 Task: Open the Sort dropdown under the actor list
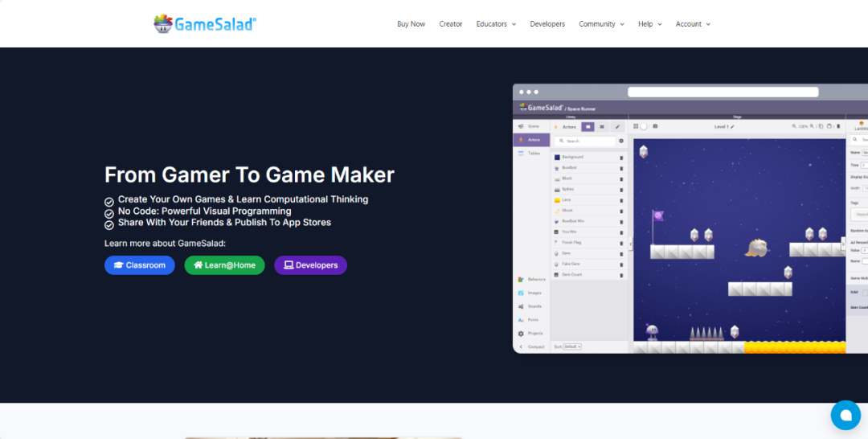[572, 347]
